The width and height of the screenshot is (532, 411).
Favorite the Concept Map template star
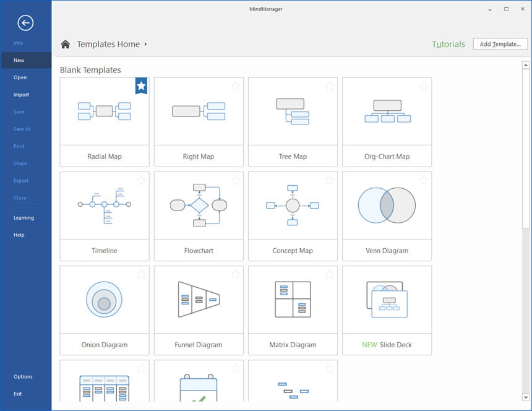pos(330,180)
